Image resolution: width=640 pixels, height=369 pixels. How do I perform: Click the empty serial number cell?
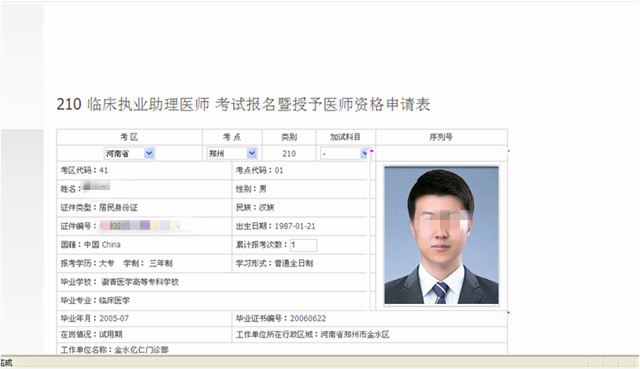(441, 153)
